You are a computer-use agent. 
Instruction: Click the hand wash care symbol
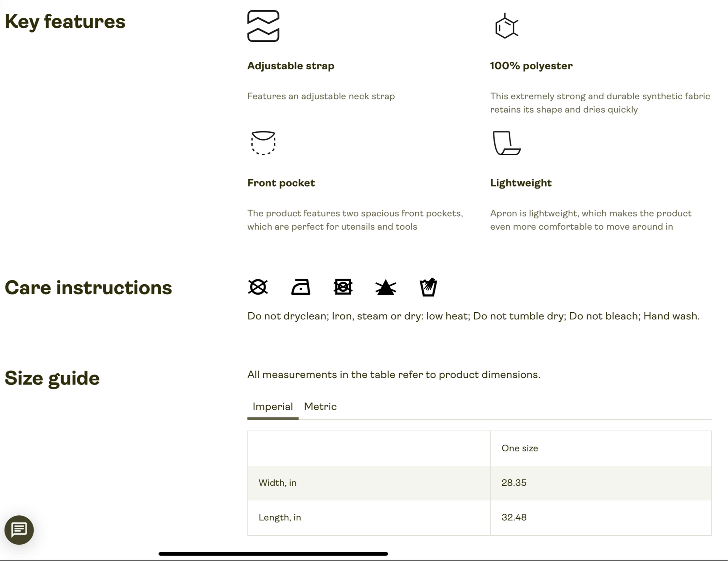pos(428,287)
